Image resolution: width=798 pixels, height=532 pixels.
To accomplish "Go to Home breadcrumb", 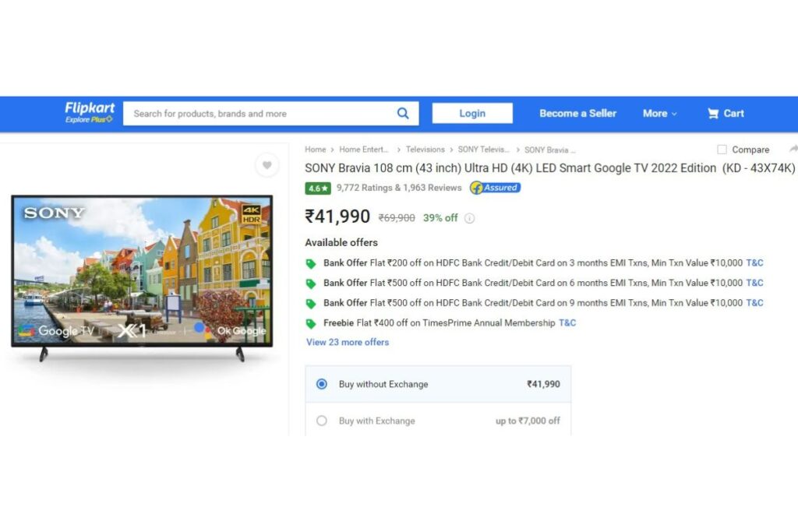I will click(x=315, y=150).
